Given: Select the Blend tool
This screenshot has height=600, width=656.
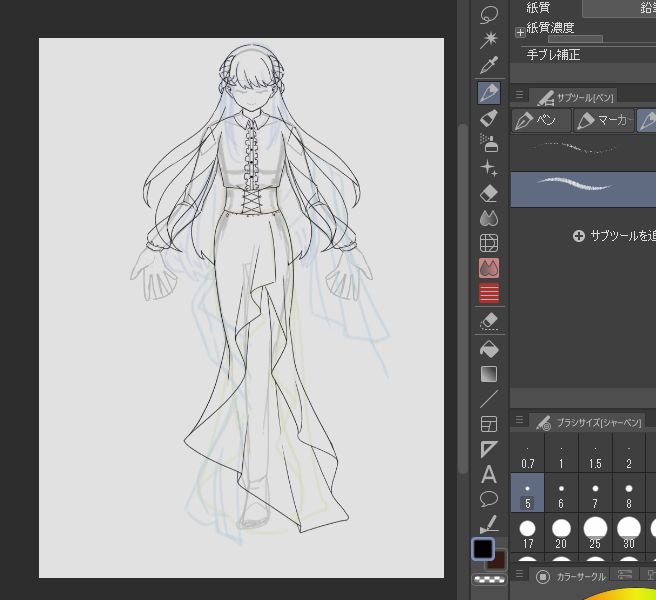Looking at the screenshot, I should pos(489,218).
